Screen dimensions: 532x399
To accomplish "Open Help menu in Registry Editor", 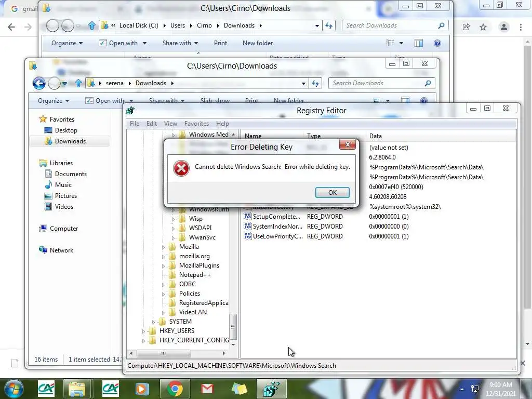I will point(222,124).
